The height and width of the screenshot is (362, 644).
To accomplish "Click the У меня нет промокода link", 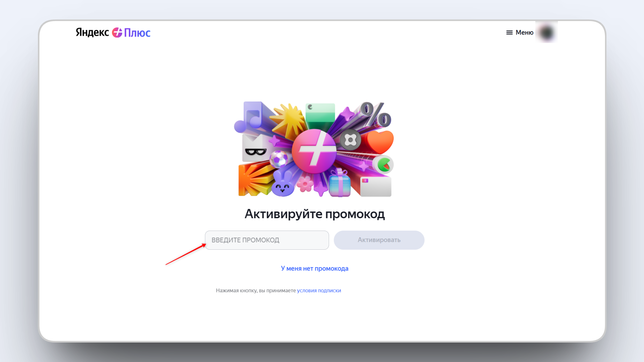I will coord(314,268).
